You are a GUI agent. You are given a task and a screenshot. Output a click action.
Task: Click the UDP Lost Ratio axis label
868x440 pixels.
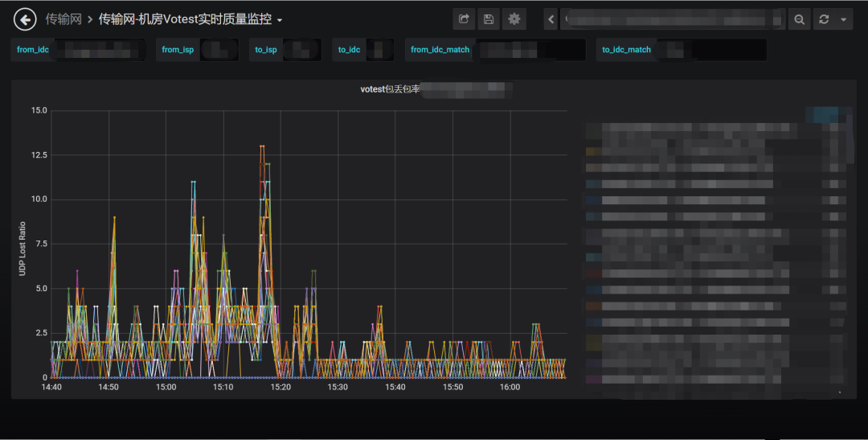(x=23, y=249)
